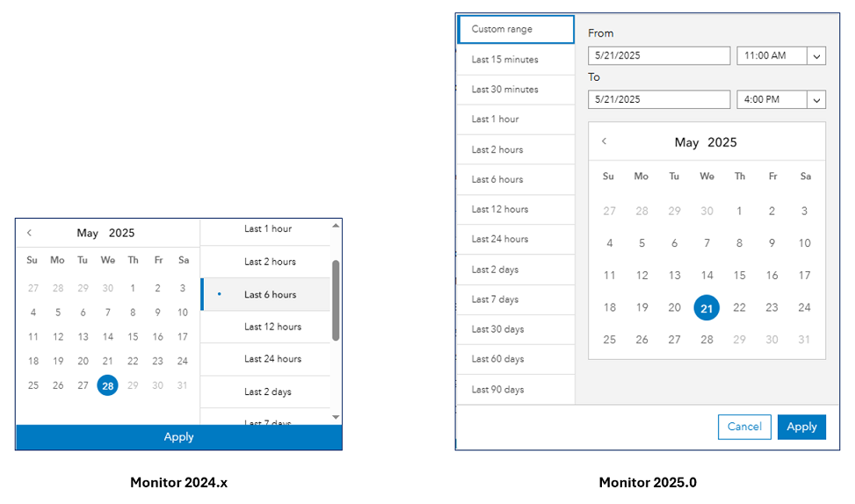Go to previous month in Monitor 2024.x calendar
Screen dimensions: 855x504
point(30,233)
